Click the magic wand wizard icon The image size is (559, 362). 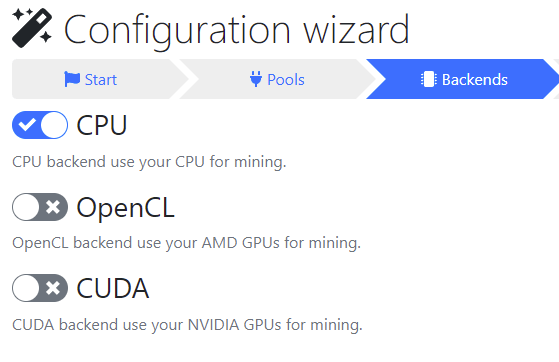[32, 28]
